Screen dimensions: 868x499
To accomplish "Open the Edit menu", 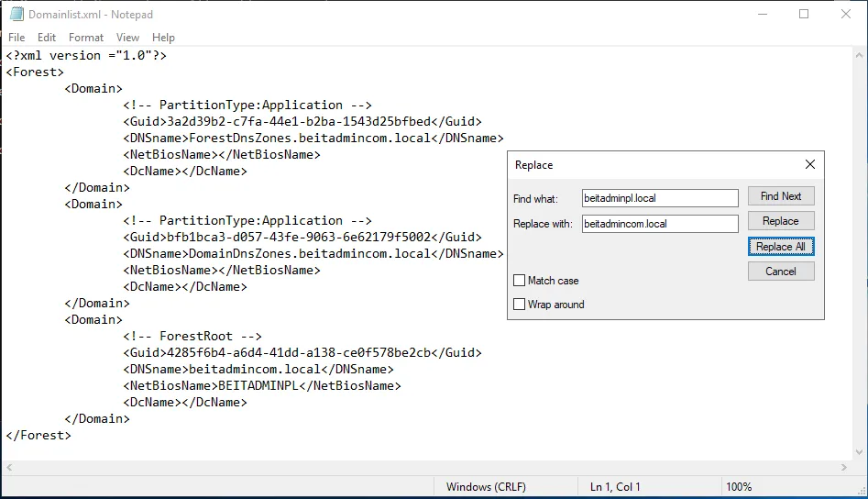I will (x=47, y=38).
